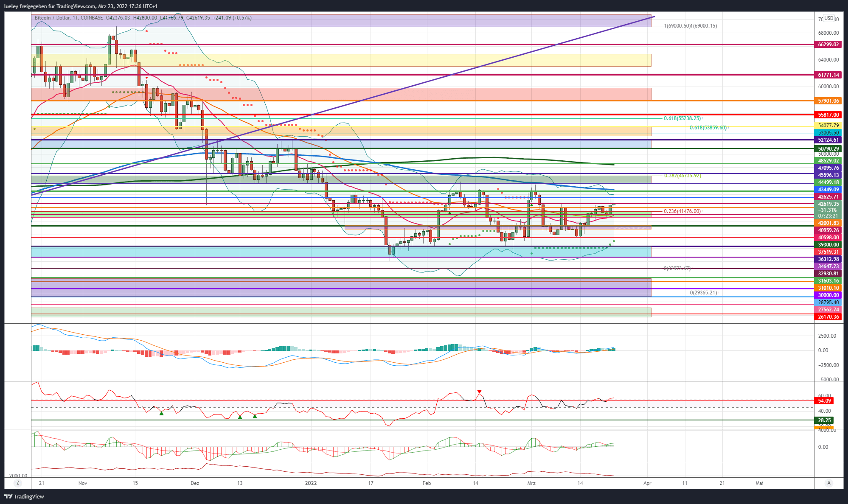
Task: Select the purple 30000.00 price label
Action: tap(828, 295)
